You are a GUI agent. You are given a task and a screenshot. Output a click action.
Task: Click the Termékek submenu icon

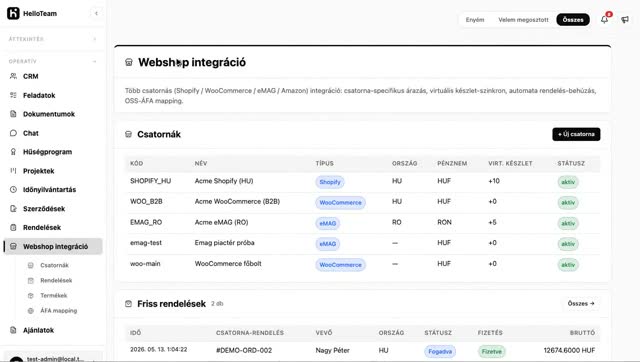point(31,295)
